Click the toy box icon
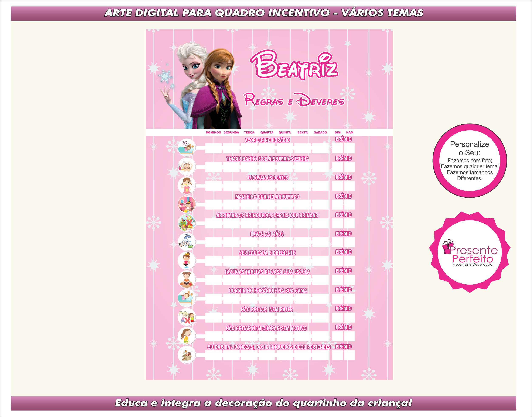Image resolution: width=532 pixels, height=417 pixels. tap(187, 355)
